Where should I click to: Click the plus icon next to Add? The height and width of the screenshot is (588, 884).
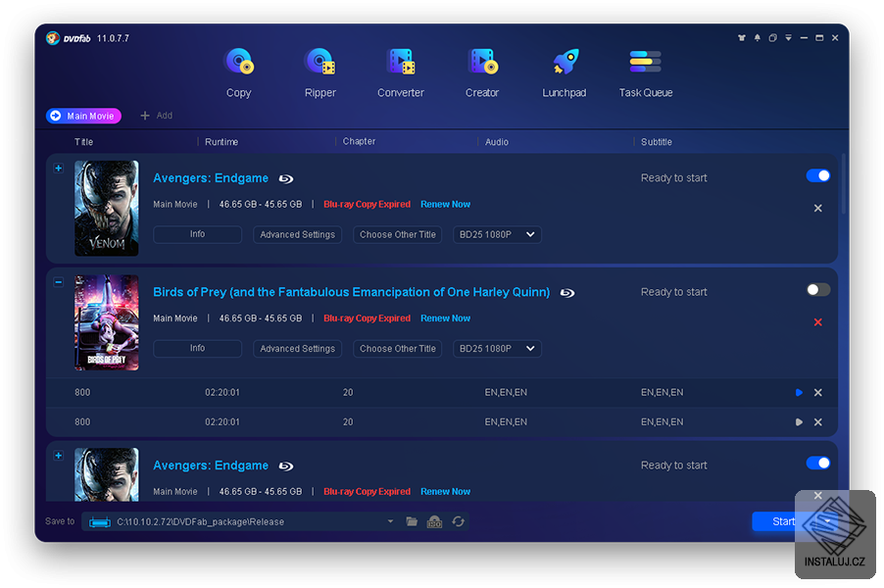(x=145, y=116)
